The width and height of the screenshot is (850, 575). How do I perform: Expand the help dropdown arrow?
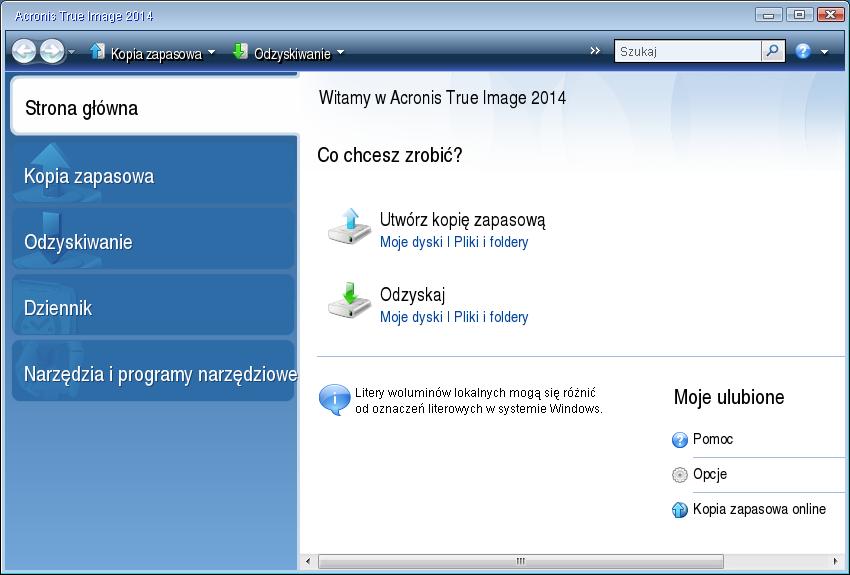825,52
